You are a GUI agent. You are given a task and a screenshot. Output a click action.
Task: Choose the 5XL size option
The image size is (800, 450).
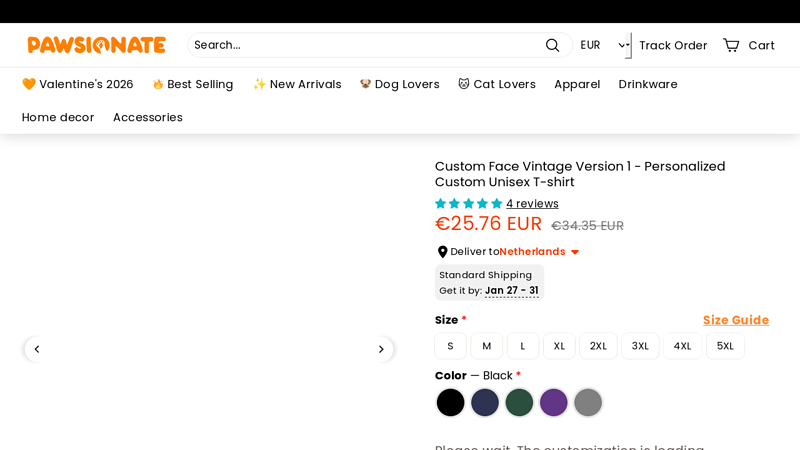725,346
